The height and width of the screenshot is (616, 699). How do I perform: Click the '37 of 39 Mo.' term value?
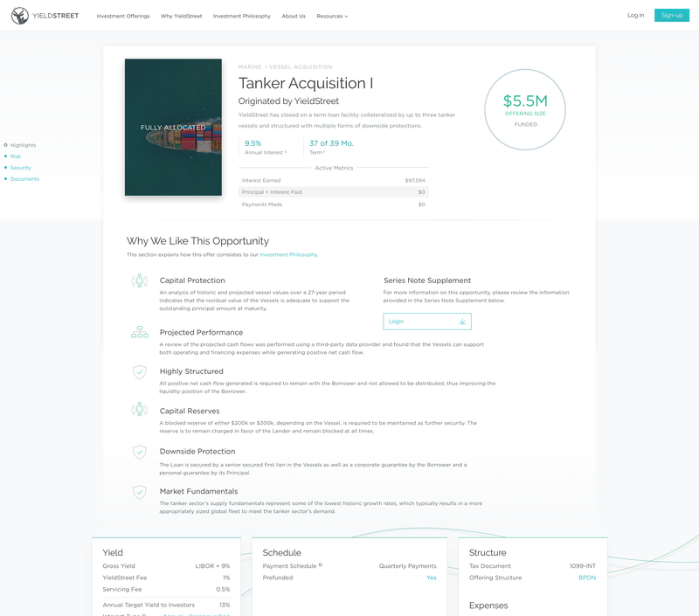[x=331, y=143]
